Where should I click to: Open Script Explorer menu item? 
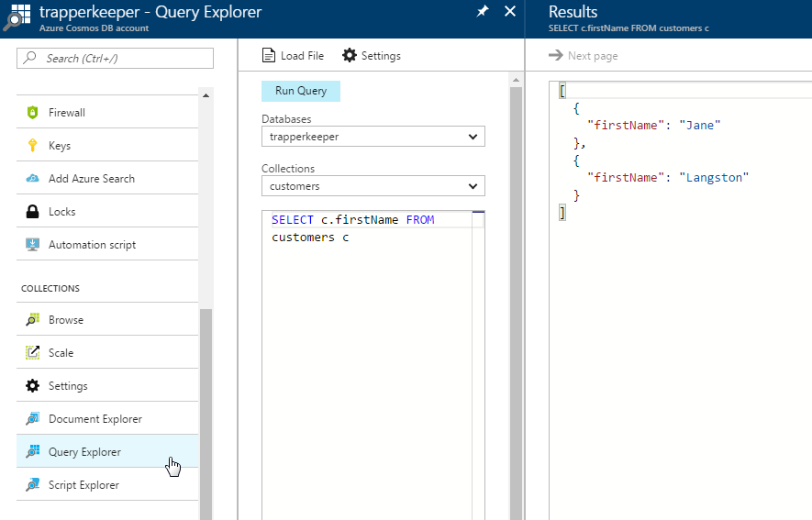point(107,485)
